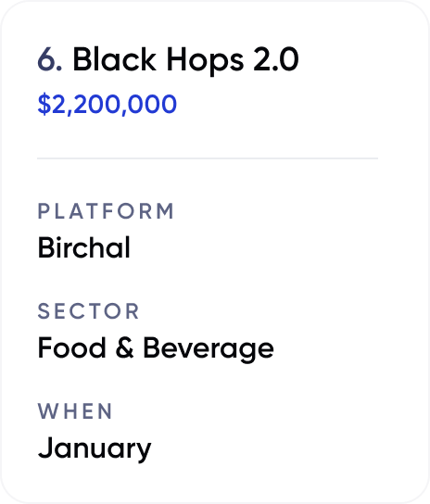
Task: Click the word Food in the sector
Action: click(x=71, y=347)
